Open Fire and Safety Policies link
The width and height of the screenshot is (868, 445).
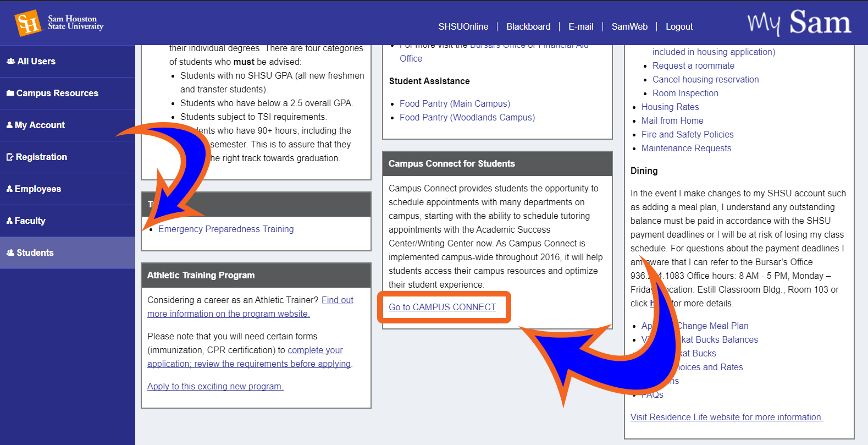pyautogui.click(x=687, y=134)
